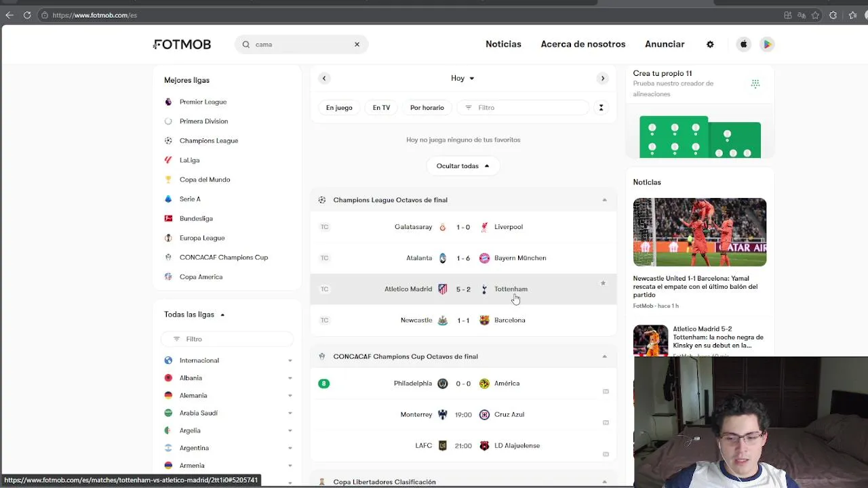Select Primera Division league

pyautogui.click(x=203, y=121)
